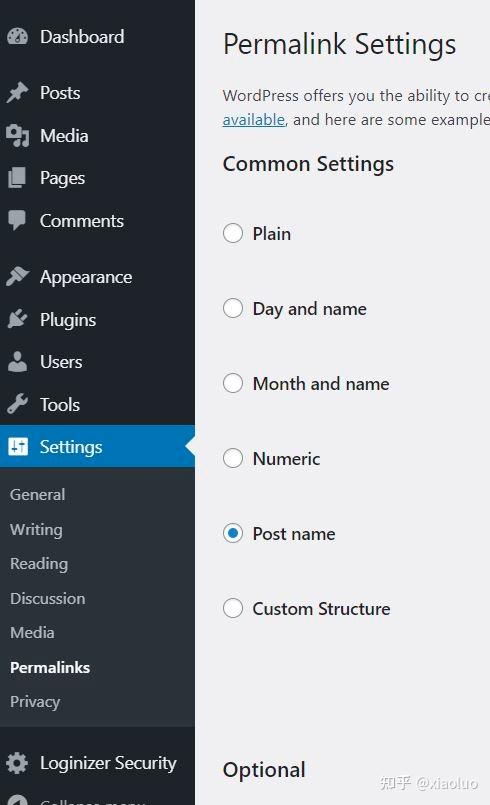
Task: Follow the 'available' tags link
Action: coord(254,120)
